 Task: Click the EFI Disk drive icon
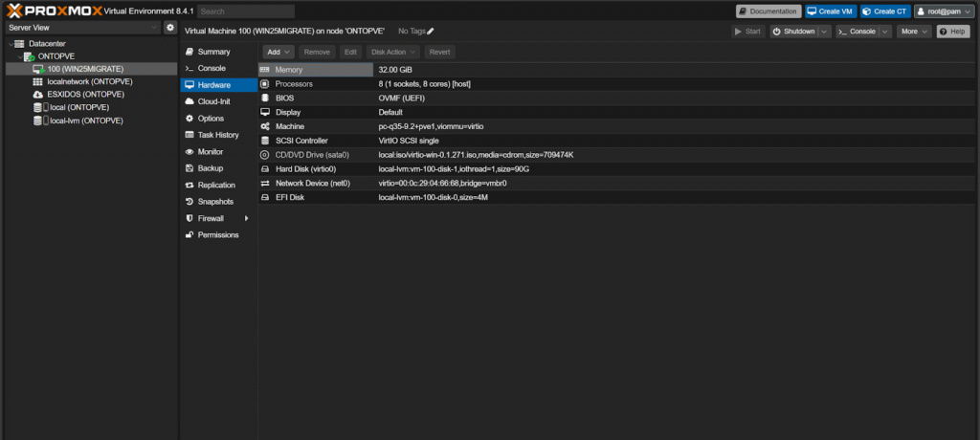pyautogui.click(x=264, y=197)
